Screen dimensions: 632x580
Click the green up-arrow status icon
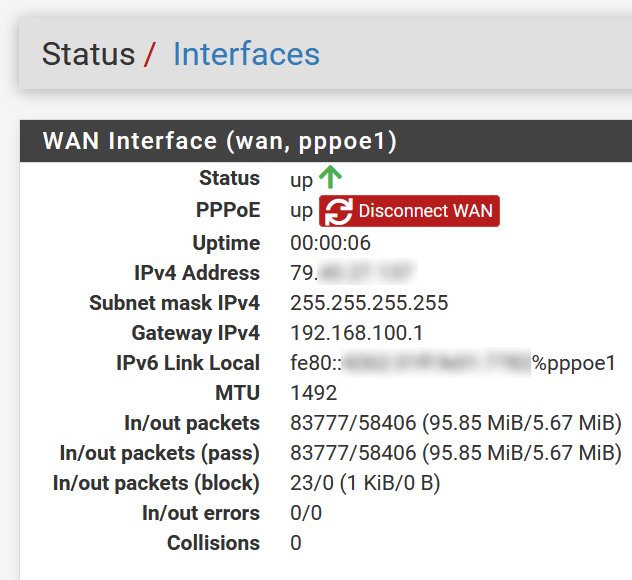(x=330, y=177)
